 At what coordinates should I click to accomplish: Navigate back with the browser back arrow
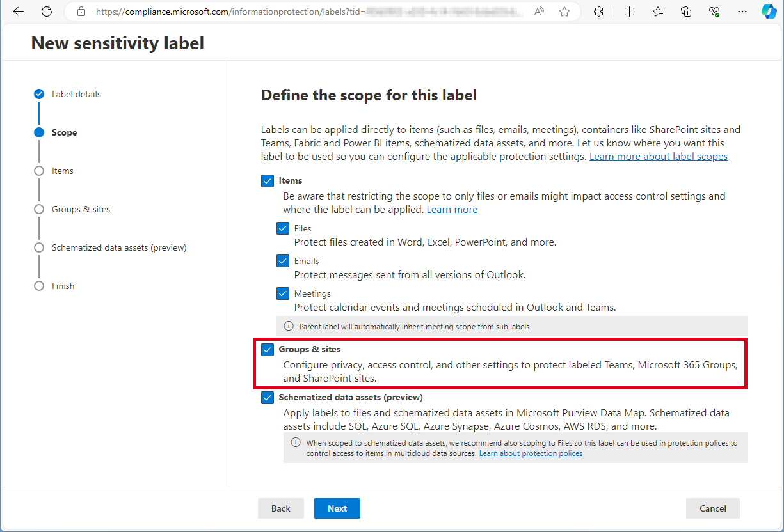tap(18, 11)
